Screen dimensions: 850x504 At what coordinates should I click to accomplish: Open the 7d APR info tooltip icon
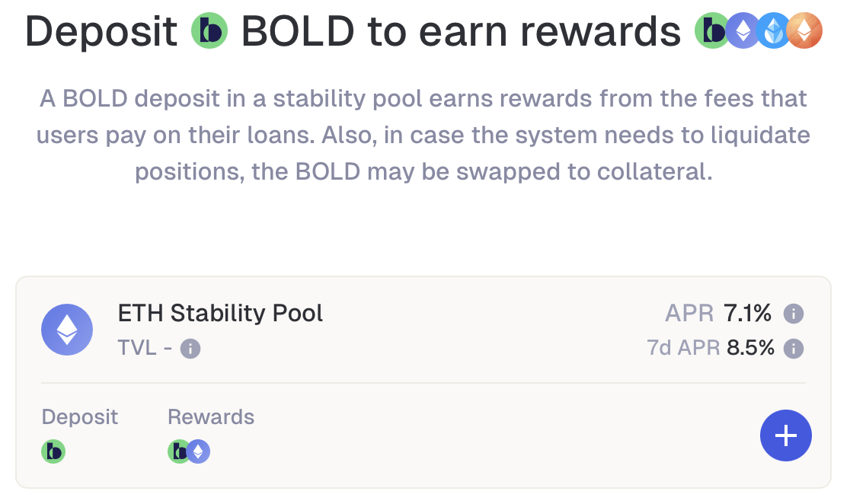point(793,348)
